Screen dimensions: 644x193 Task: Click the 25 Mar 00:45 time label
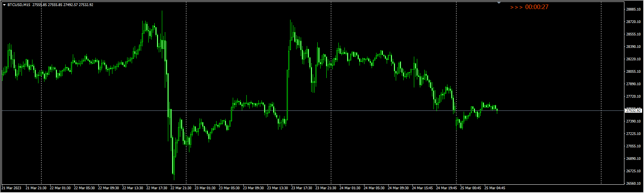[470, 188]
